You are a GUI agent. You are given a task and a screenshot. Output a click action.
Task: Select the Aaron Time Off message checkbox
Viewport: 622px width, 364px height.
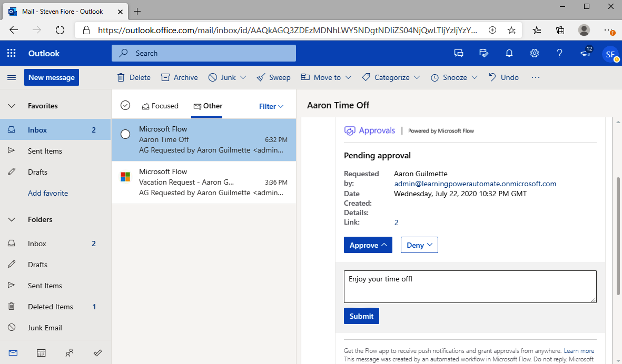pos(125,134)
